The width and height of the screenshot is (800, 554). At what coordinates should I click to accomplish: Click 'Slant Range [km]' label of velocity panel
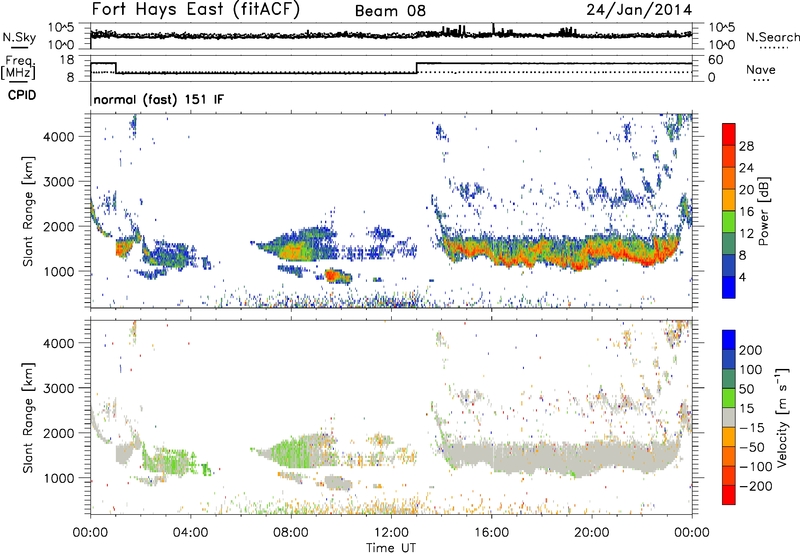[x=28, y=418]
